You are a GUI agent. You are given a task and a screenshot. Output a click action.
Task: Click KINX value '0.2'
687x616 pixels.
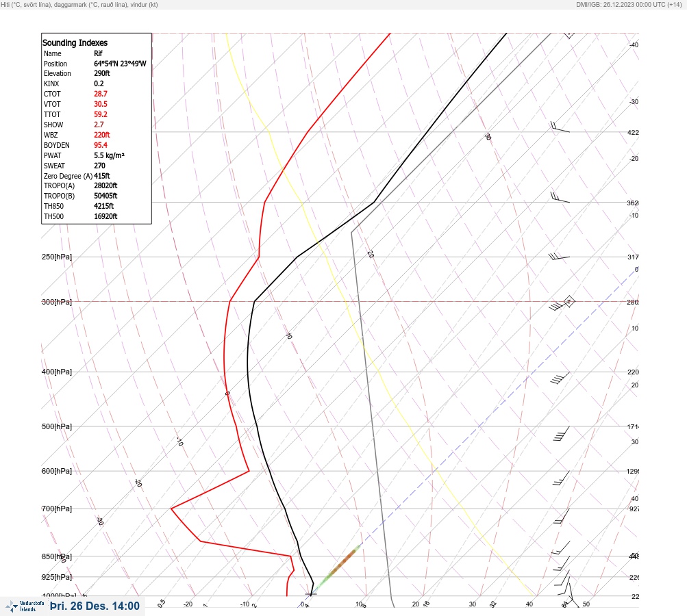(99, 84)
